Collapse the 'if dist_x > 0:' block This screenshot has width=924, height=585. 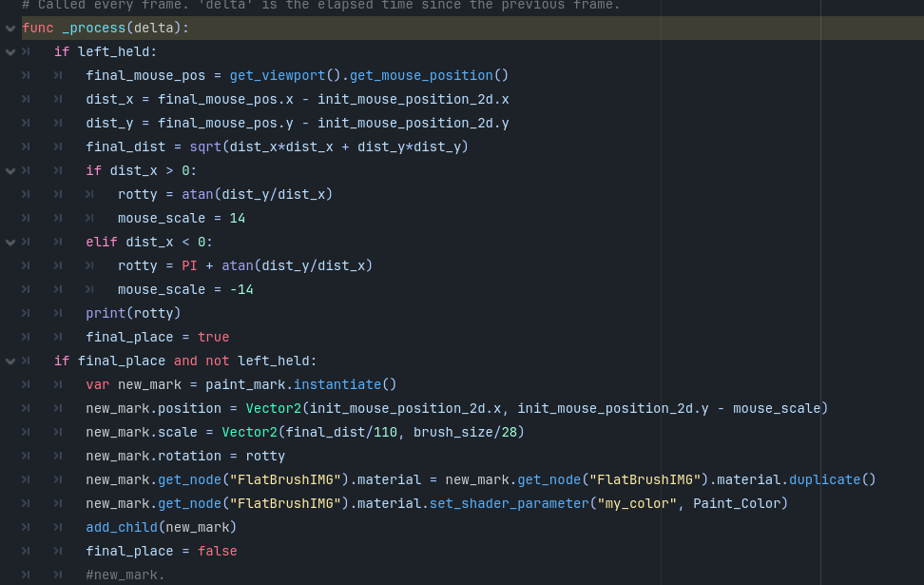(x=10, y=171)
